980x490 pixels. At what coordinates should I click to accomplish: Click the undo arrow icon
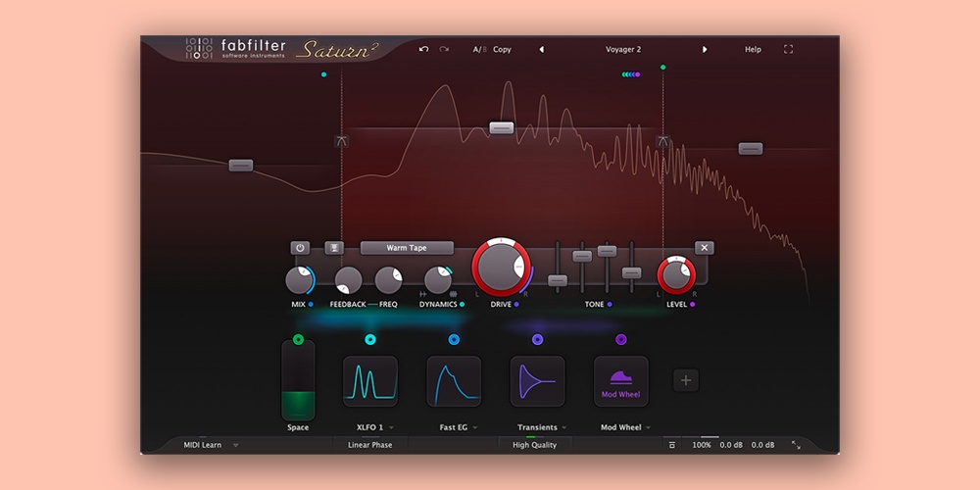pyautogui.click(x=423, y=49)
